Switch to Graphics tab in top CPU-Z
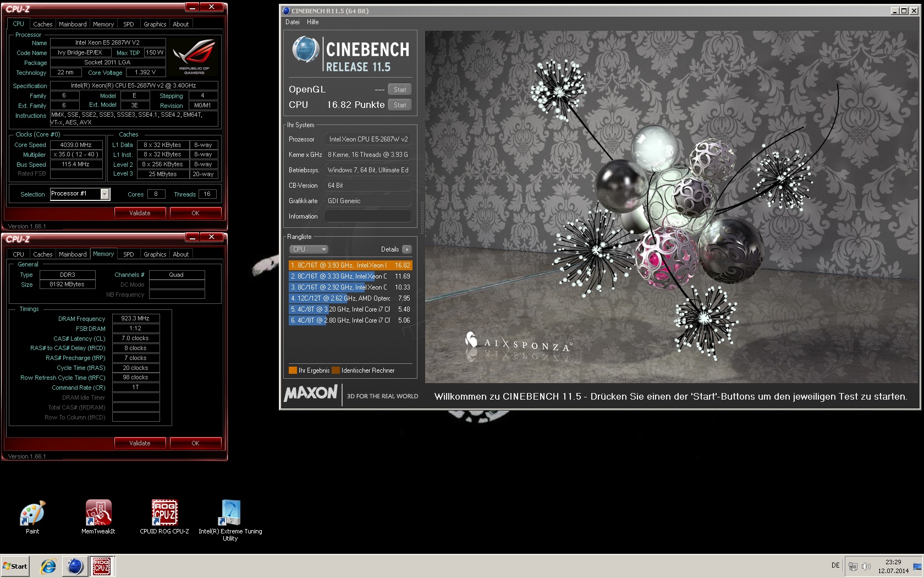The width and height of the screenshot is (924, 578). [155, 24]
